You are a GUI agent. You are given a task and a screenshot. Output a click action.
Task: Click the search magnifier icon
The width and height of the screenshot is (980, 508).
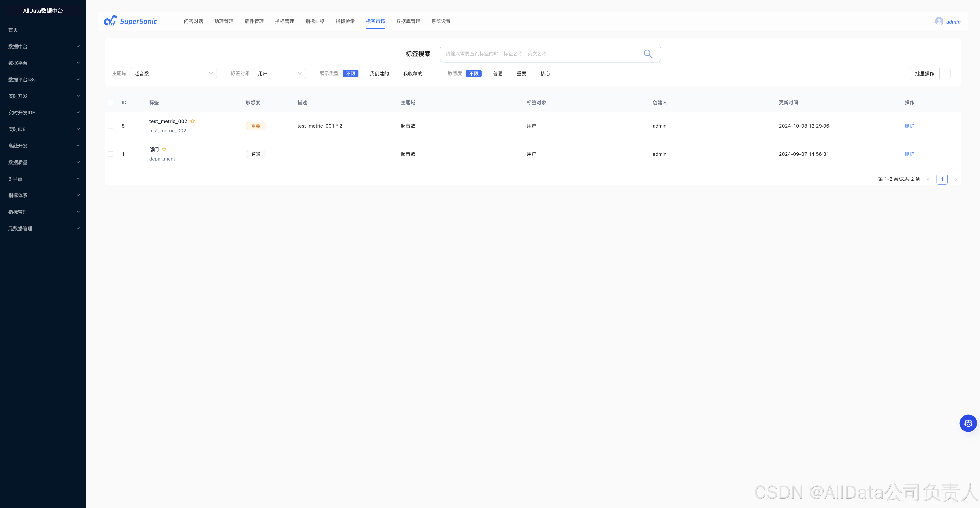click(x=648, y=54)
